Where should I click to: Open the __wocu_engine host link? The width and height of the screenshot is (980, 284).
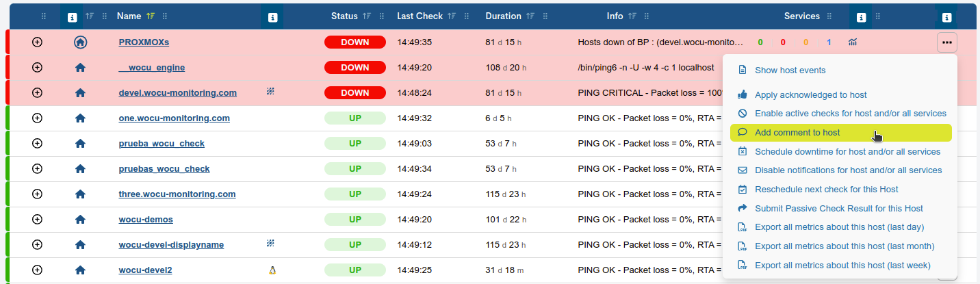click(x=151, y=67)
